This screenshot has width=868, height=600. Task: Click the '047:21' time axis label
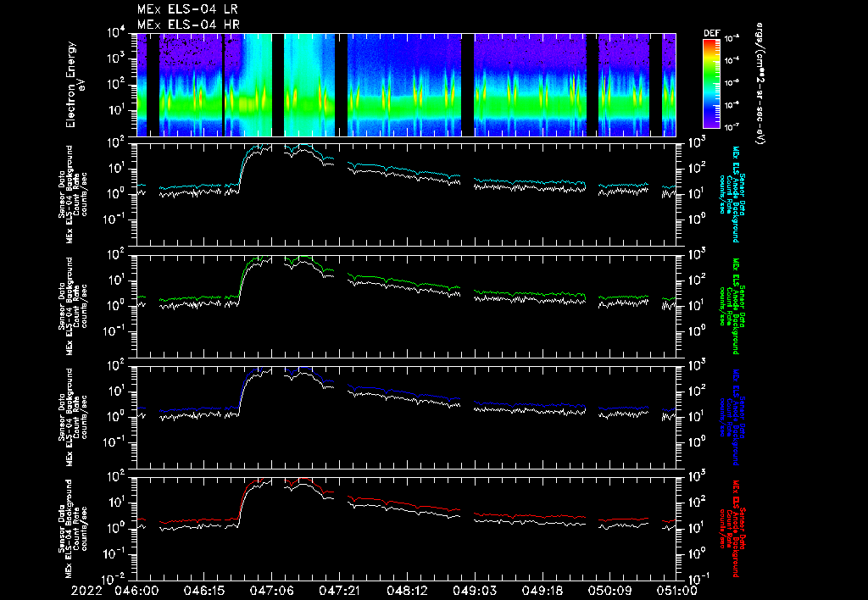coord(339,591)
